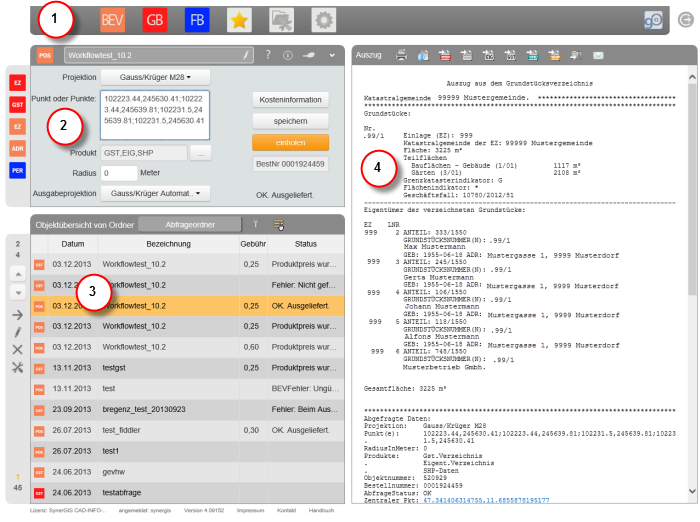Click the pin icon in query header
700x522 pixels.
pos(309,55)
